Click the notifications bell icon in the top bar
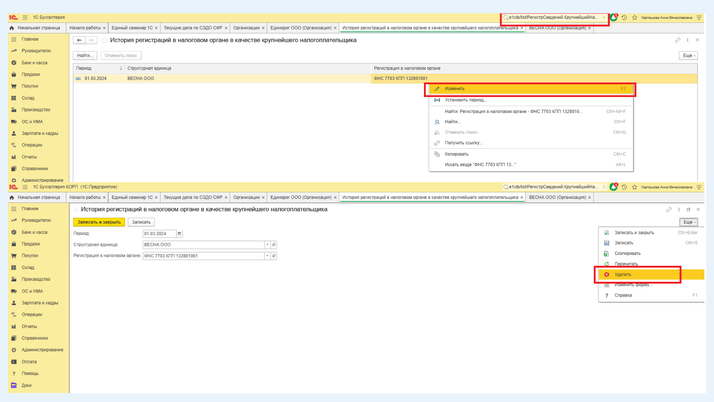 613,18
